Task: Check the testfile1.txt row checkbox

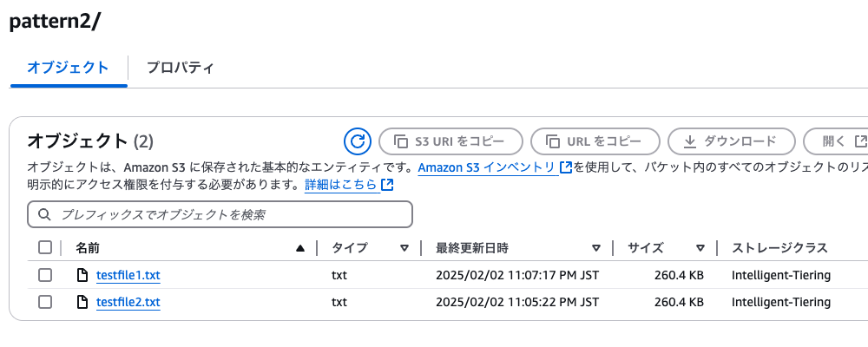Action: (45, 275)
